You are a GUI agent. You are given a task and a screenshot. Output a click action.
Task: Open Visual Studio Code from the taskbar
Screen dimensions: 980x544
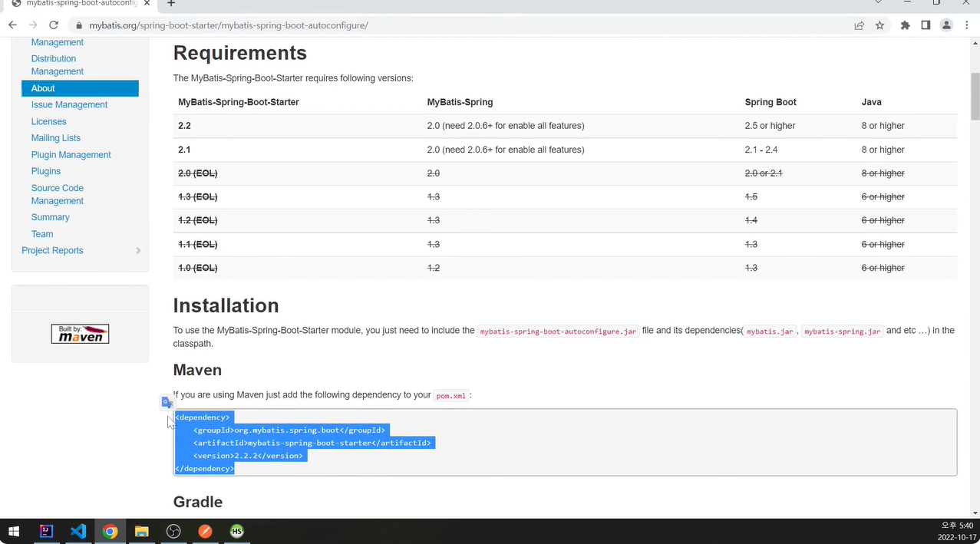click(x=78, y=531)
